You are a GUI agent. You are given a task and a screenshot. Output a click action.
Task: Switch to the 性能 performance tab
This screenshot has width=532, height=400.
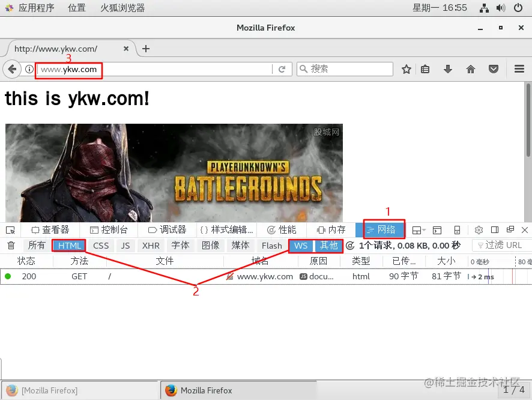pos(282,230)
